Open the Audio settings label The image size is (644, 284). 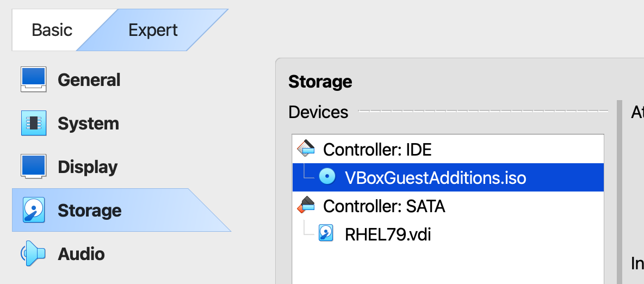81,254
